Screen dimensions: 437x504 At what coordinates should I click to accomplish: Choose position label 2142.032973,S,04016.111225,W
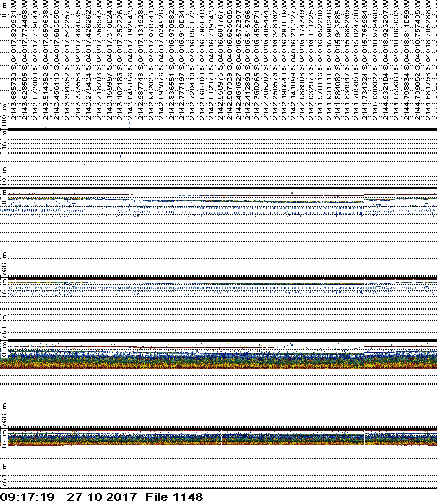point(311,60)
